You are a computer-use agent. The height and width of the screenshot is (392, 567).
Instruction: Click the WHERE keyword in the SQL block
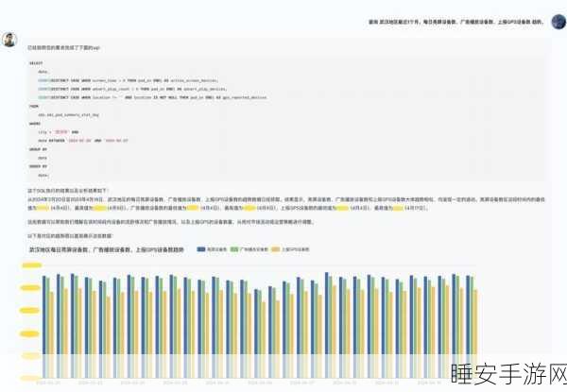tap(35, 124)
